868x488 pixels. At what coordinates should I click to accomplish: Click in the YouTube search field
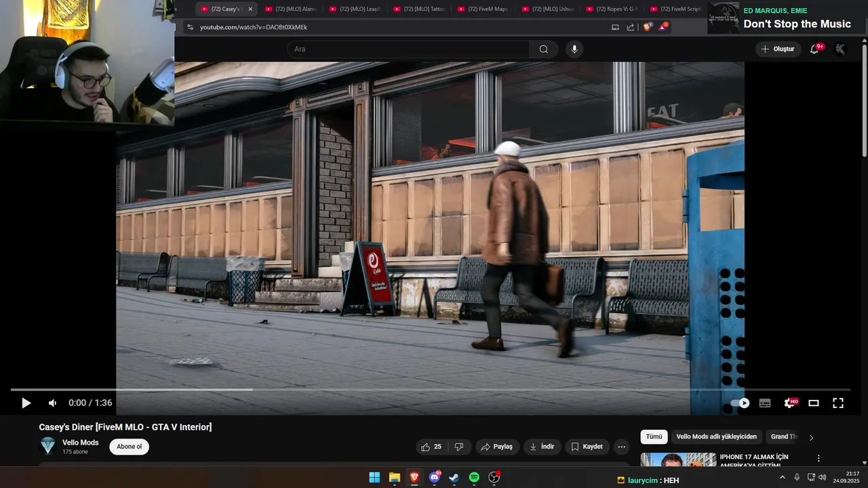coord(408,49)
